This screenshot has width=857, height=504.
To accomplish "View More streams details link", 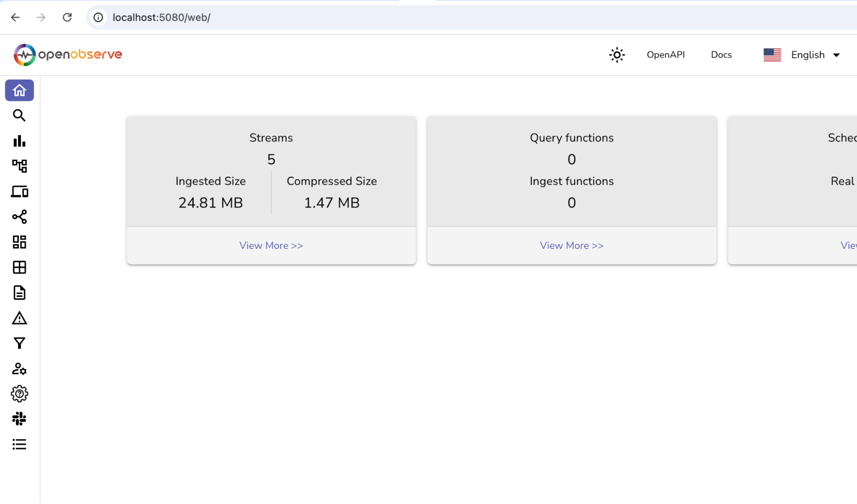I will (271, 246).
